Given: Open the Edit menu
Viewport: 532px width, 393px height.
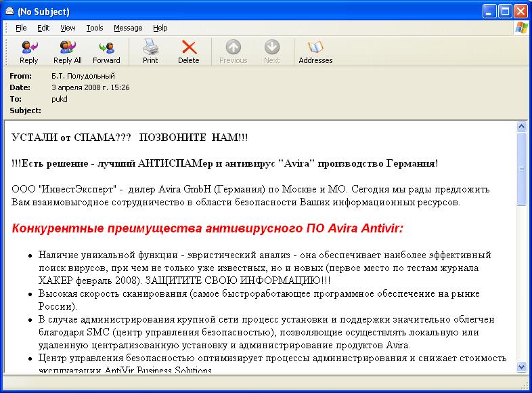Looking at the screenshot, I should point(43,28).
